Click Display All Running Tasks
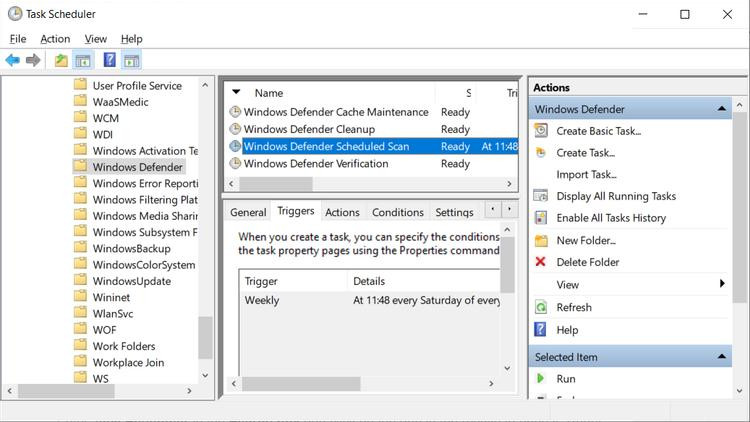This screenshot has height=422, width=750. (x=616, y=196)
